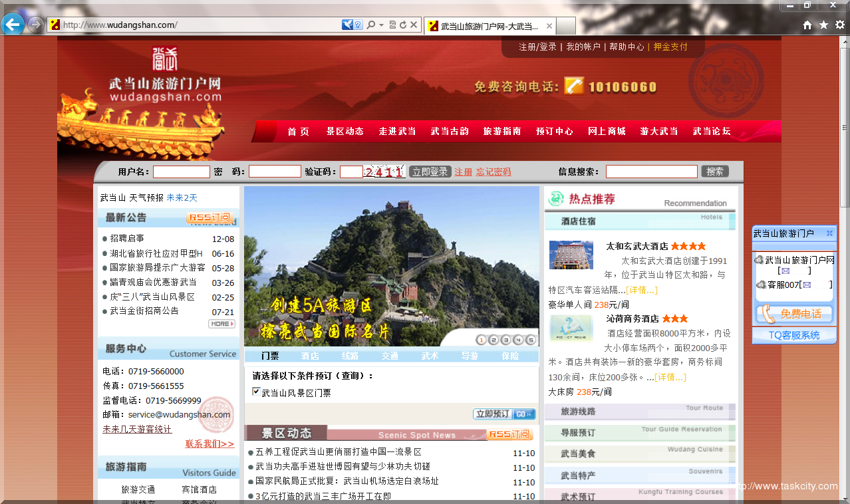The height and width of the screenshot is (504, 850).
Task: Click the 忘记密码 link
Action: tap(494, 172)
